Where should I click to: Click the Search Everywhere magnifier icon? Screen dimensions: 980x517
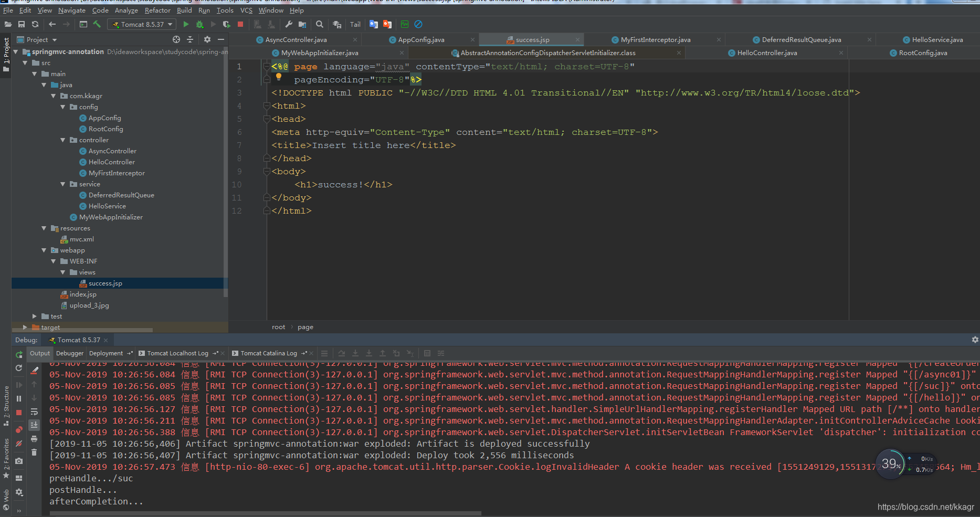tap(320, 24)
